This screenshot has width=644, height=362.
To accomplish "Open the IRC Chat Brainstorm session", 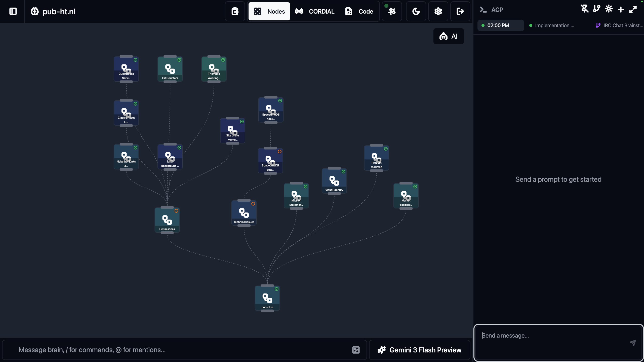I will [x=619, y=25].
